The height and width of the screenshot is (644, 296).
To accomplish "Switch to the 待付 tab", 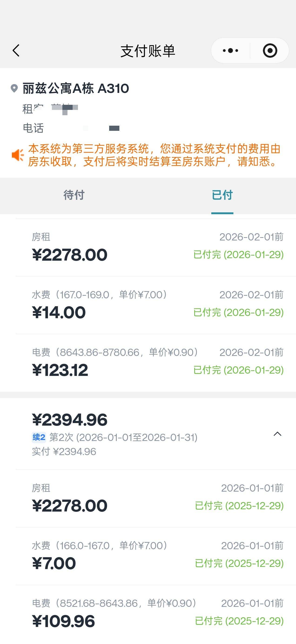I will (74, 195).
